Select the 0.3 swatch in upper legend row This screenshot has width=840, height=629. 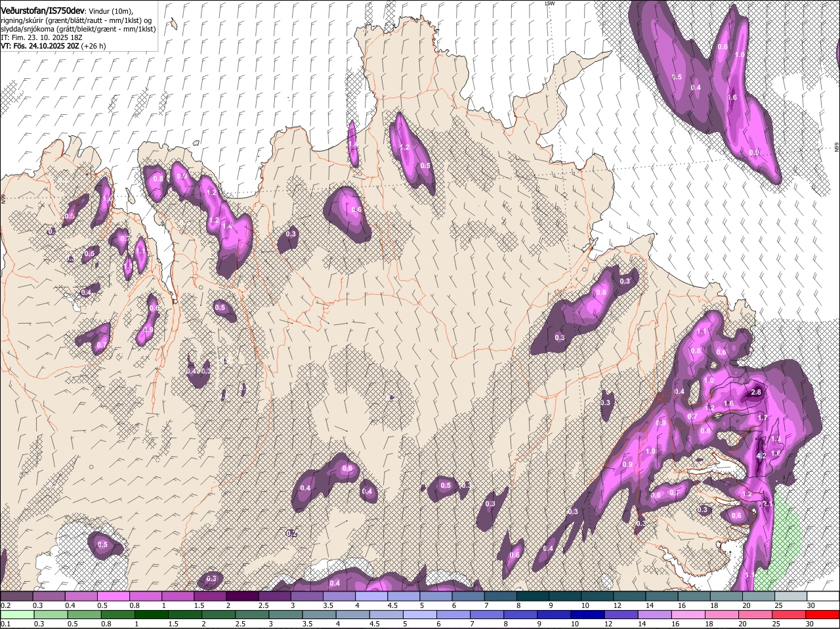49,596
